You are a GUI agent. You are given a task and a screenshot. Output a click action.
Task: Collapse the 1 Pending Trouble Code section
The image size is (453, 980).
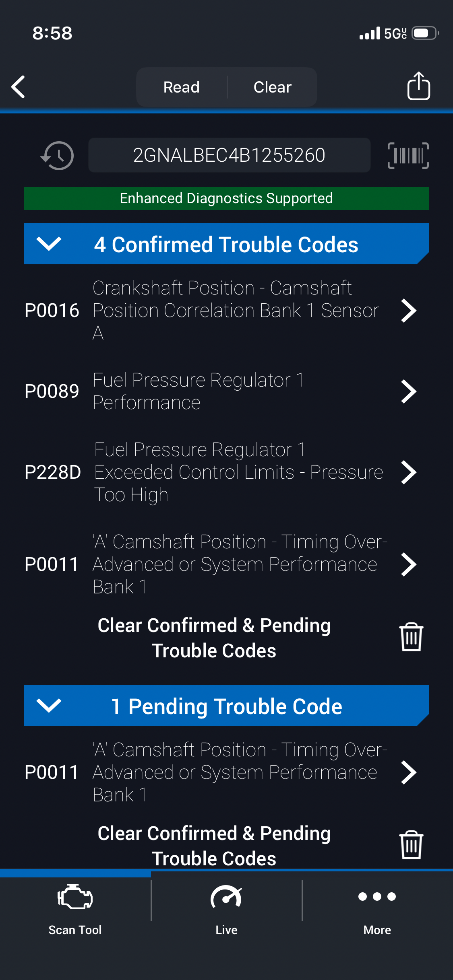coord(49,705)
